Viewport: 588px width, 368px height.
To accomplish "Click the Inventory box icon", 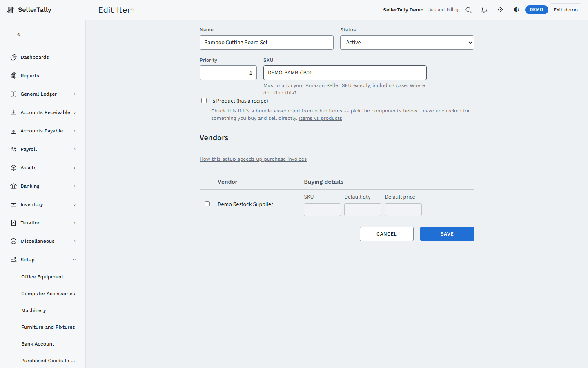I will [x=13, y=204].
